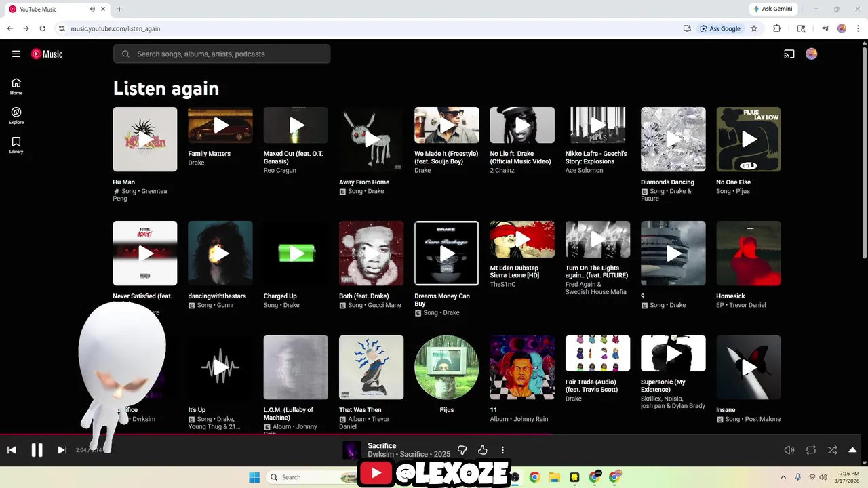The height and width of the screenshot is (488, 868).
Task: Play Maxed Out feat. O.T. Genasis
Action: [x=296, y=125]
